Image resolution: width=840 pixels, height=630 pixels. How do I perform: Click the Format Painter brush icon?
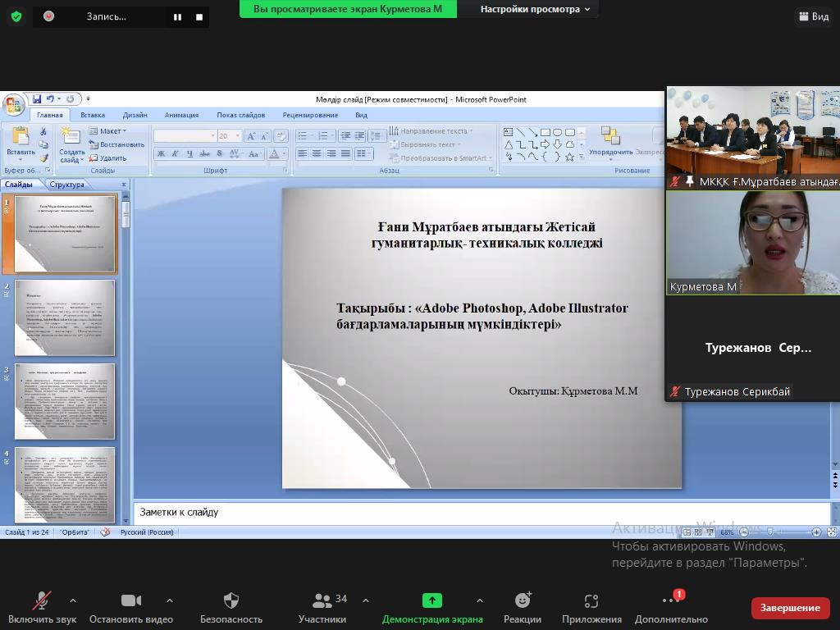[x=43, y=158]
